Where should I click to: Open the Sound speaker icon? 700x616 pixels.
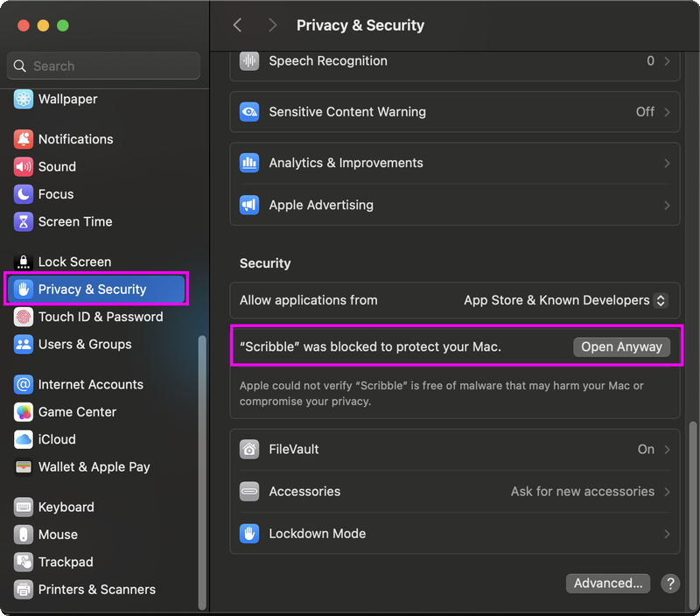point(24,167)
